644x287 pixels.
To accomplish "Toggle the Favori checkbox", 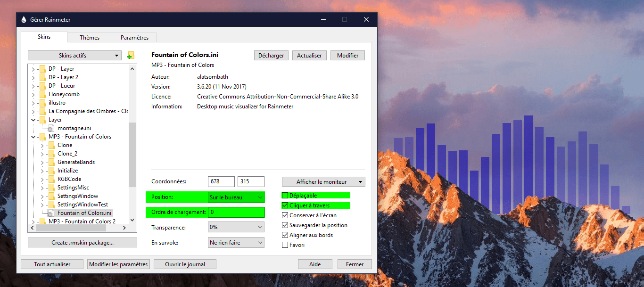I will pos(285,245).
